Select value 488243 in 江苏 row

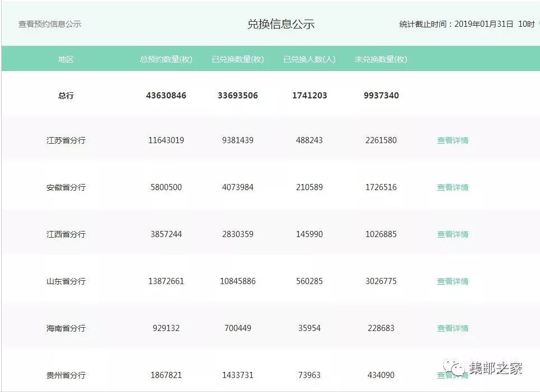(309, 140)
